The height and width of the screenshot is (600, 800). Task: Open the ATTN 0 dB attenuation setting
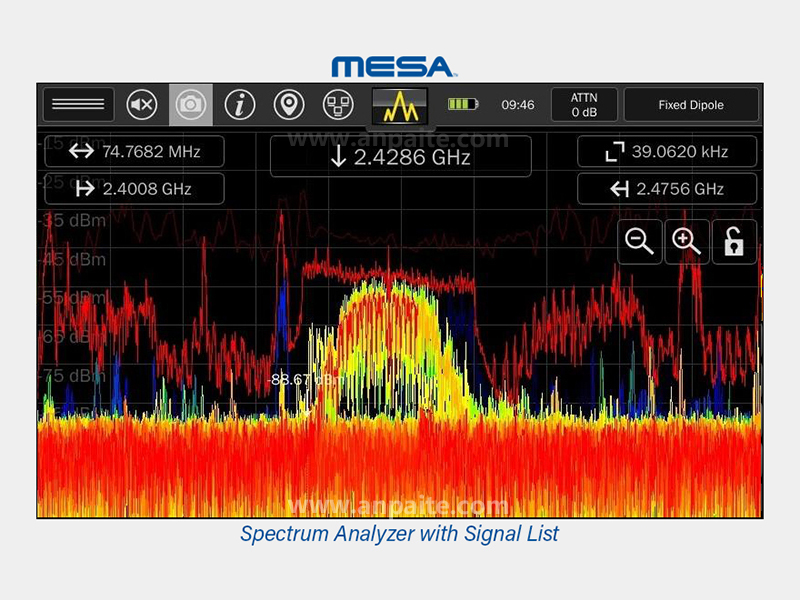[584, 104]
